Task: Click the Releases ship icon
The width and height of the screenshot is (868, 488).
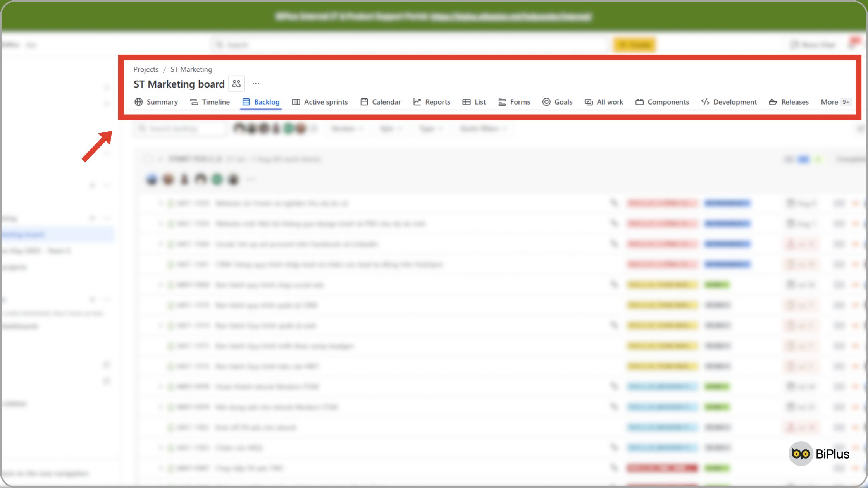Action: point(773,102)
